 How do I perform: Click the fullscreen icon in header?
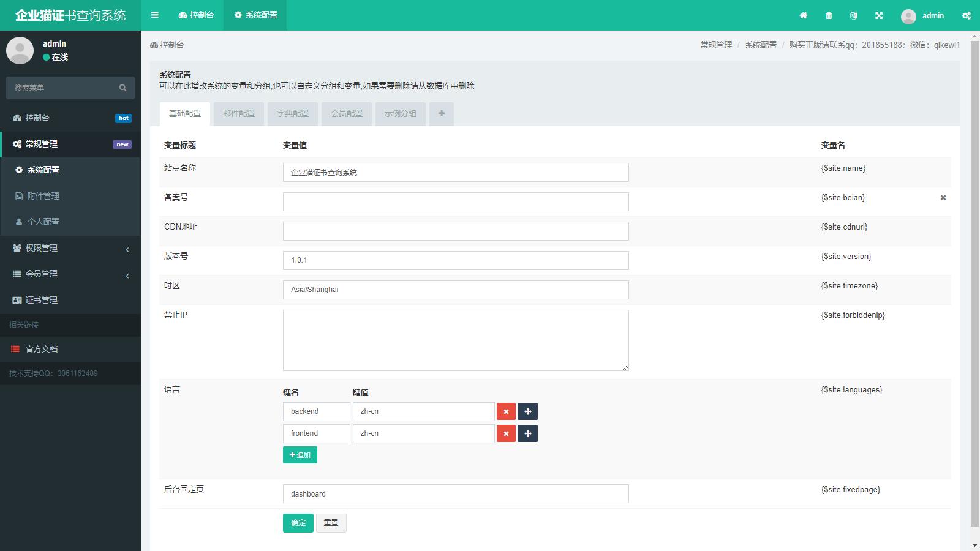[879, 15]
